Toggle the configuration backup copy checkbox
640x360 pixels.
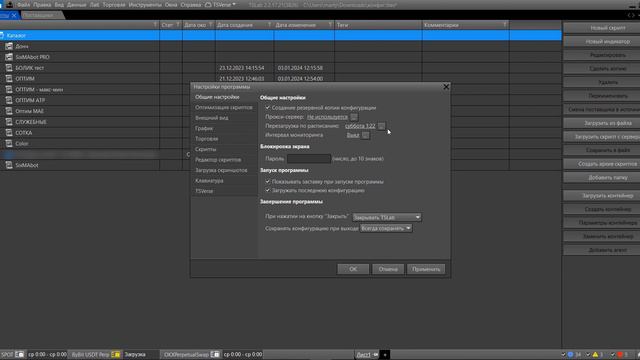268,108
